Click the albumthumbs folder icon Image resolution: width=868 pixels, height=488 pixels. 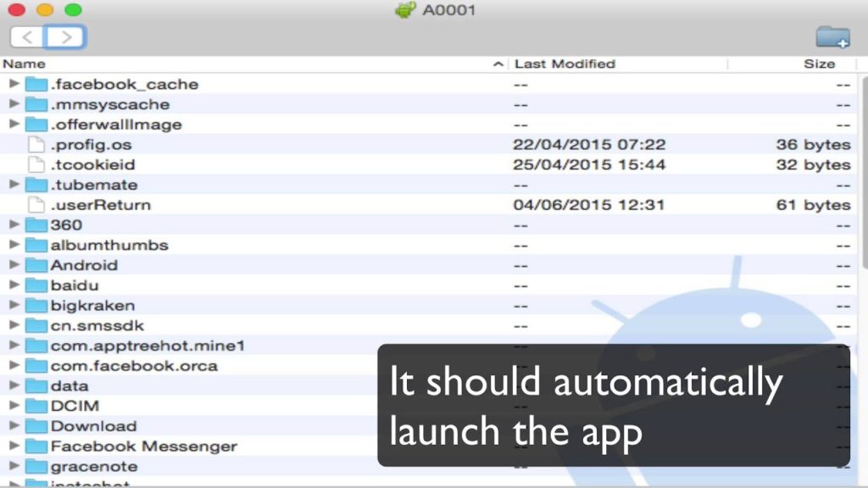36,245
